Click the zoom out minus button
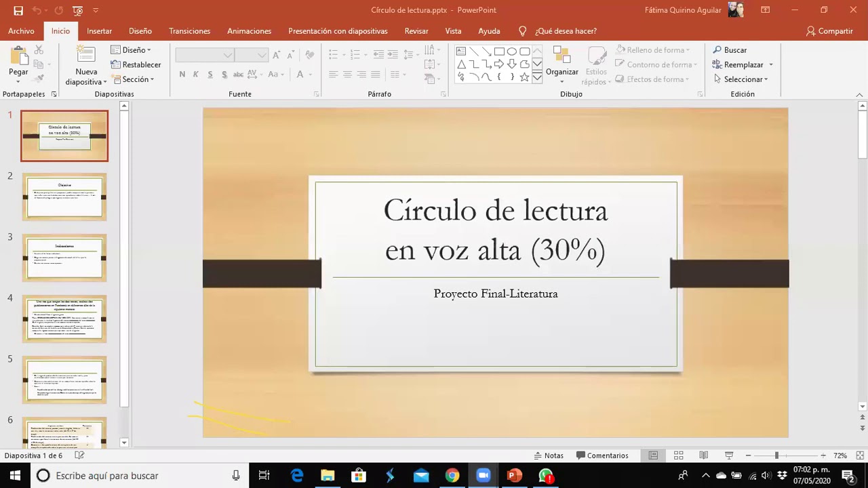The image size is (868, 488). click(748, 455)
